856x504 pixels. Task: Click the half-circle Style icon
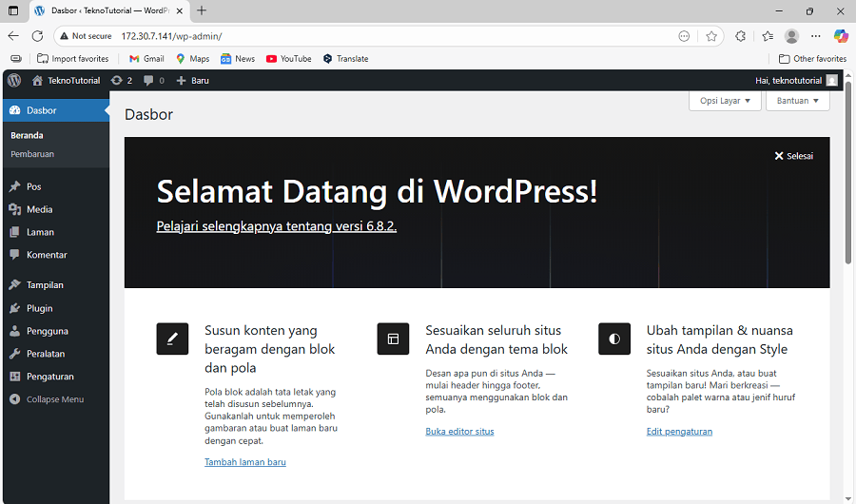[614, 339]
